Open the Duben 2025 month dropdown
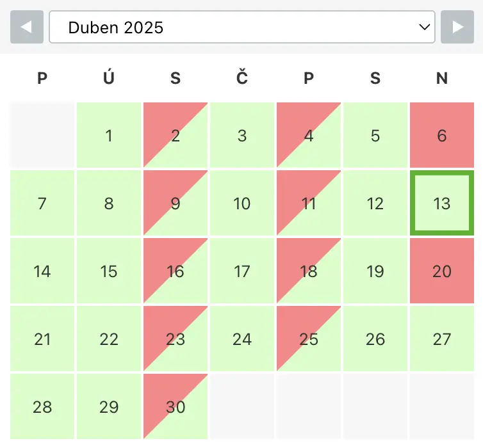Screen dimensions: 483x448 [x=241, y=27]
